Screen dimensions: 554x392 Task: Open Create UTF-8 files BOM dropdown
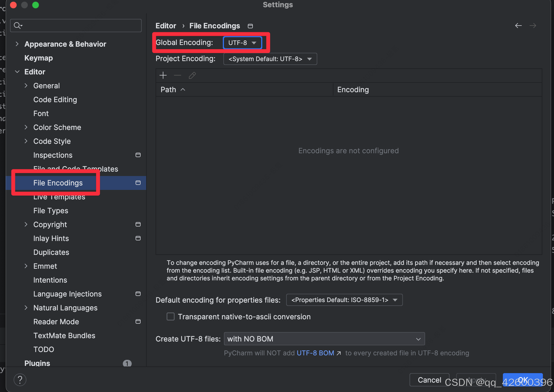click(x=324, y=339)
